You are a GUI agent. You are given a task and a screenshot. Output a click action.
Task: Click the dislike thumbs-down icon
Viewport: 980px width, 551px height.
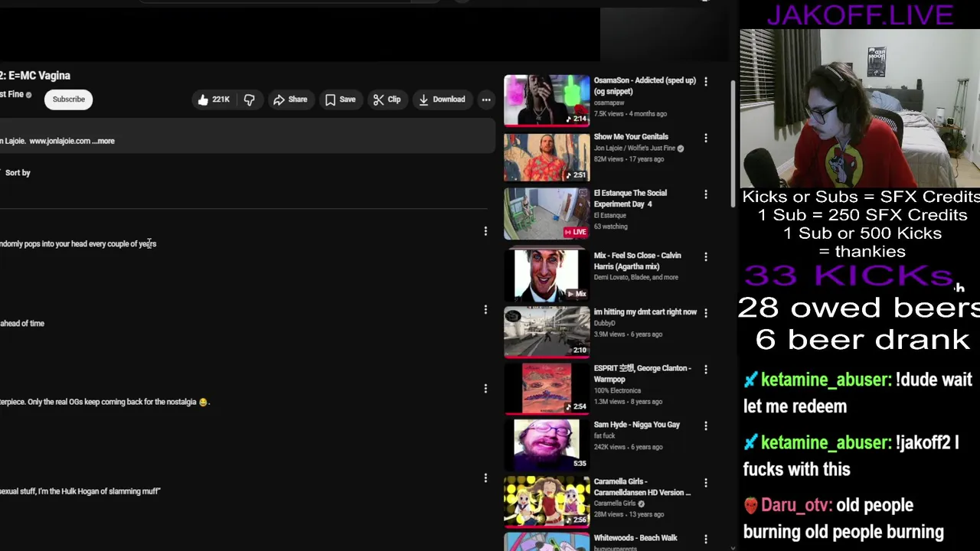click(249, 99)
